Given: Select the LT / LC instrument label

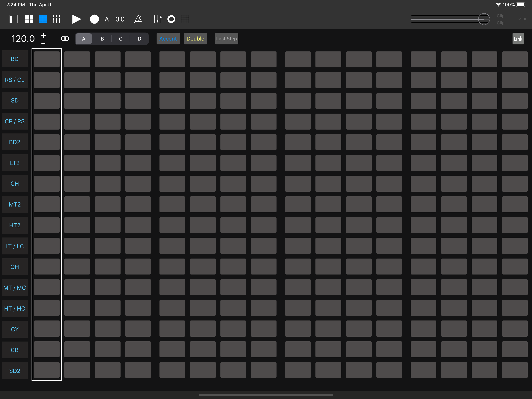Looking at the screenshot, I should pos(15,246).
